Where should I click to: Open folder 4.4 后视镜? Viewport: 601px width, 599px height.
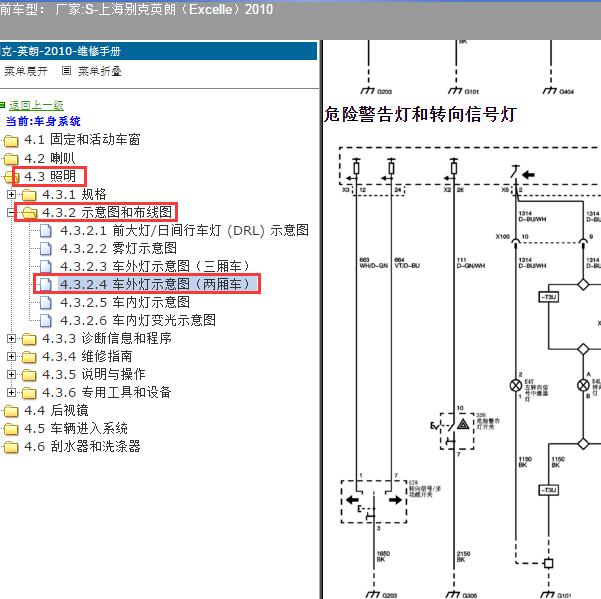56,410
